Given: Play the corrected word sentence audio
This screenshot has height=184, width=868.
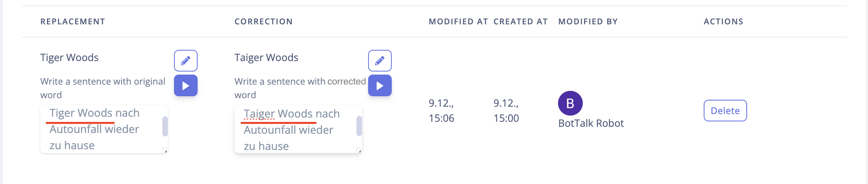Looking at the screenshot, I should (380, 85).
